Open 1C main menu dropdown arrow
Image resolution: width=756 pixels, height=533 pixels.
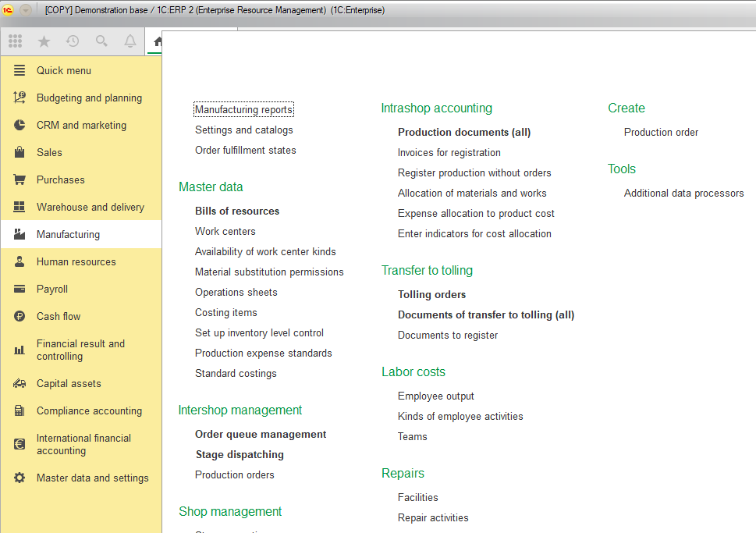[26, 10]
